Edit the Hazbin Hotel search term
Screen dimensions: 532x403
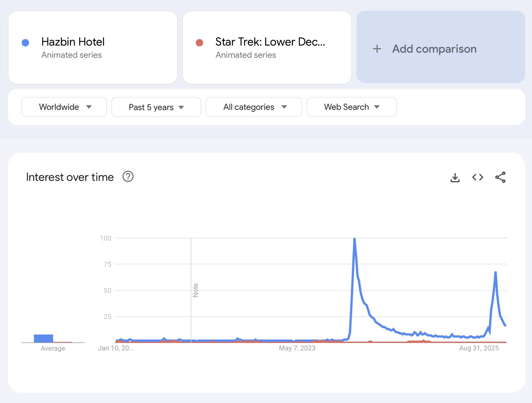[93, 48]
